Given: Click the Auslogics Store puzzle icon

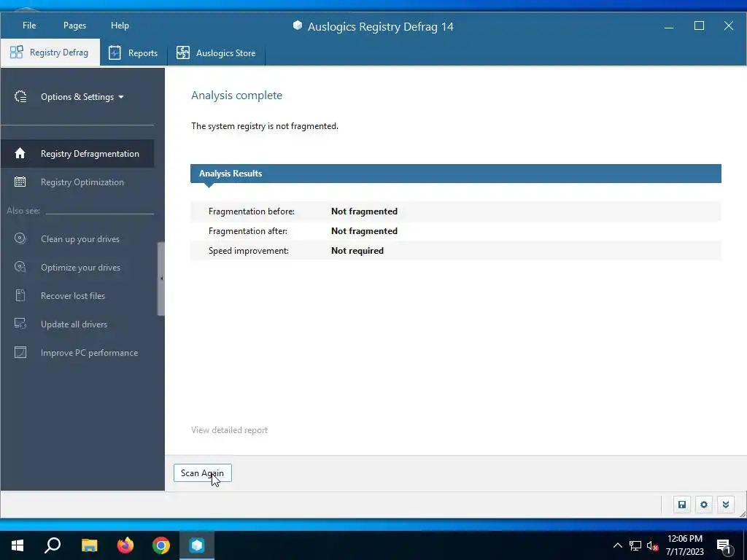Looking at the screenshot, I should 183,52.
